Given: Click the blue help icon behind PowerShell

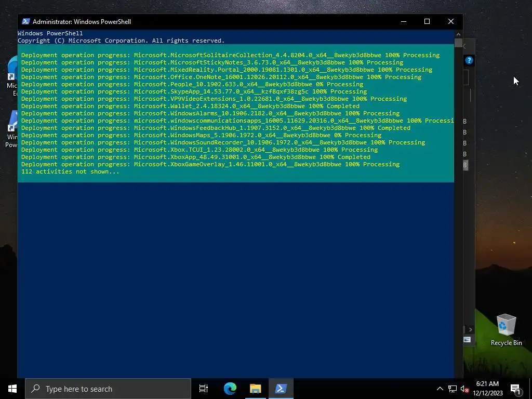Looking at the screenshot, I should coord(469,60).
